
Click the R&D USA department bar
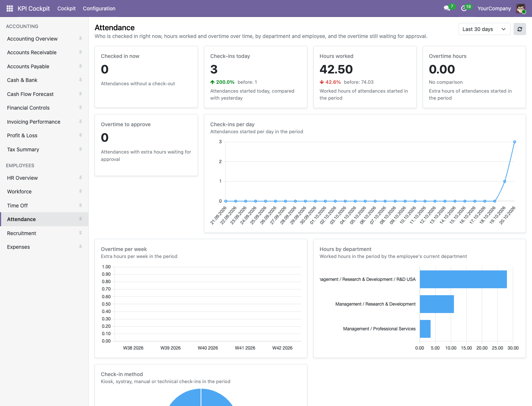point(463,279)
